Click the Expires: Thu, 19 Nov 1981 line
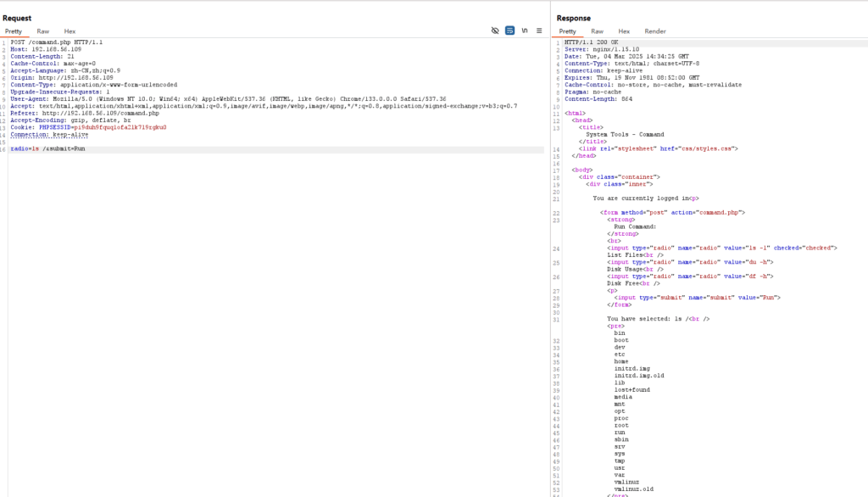Viewport: 868px width, 497px height. [632, 77]
